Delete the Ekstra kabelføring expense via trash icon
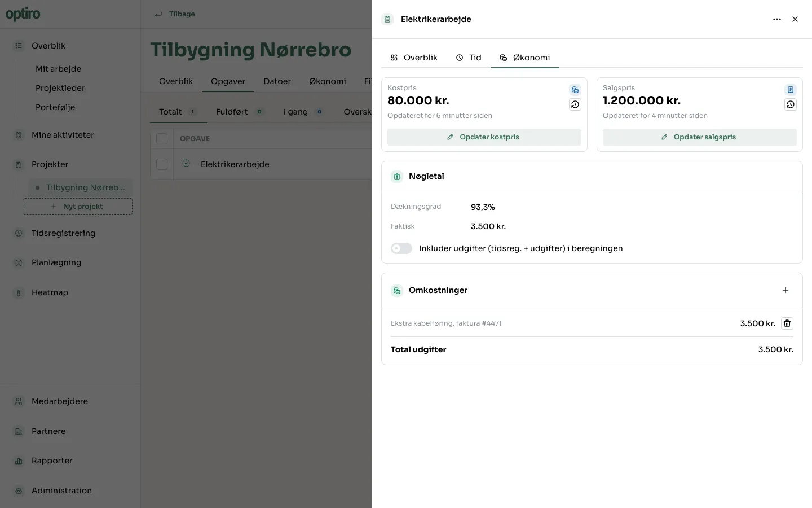 (787, 323)
